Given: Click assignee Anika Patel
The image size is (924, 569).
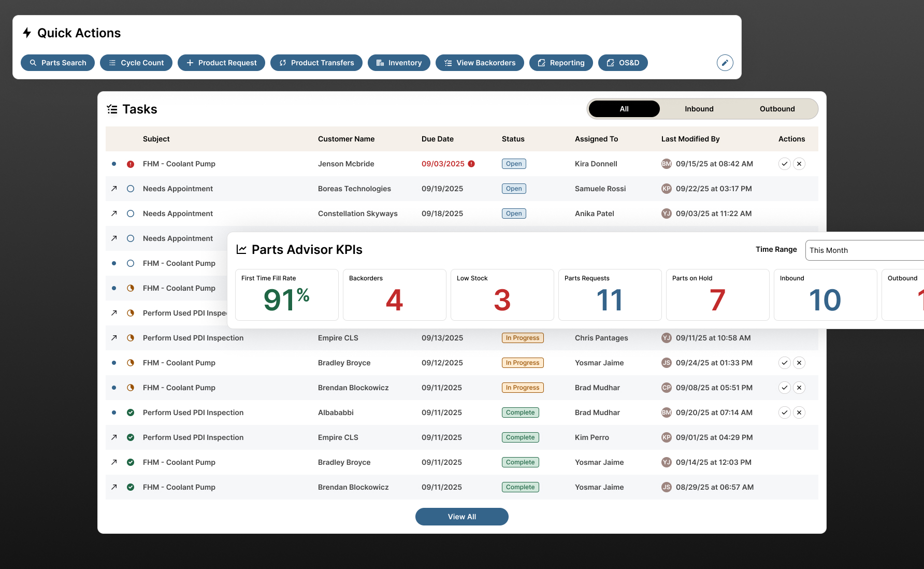Looking at the screenshot, I should click(x=595, y=214).
